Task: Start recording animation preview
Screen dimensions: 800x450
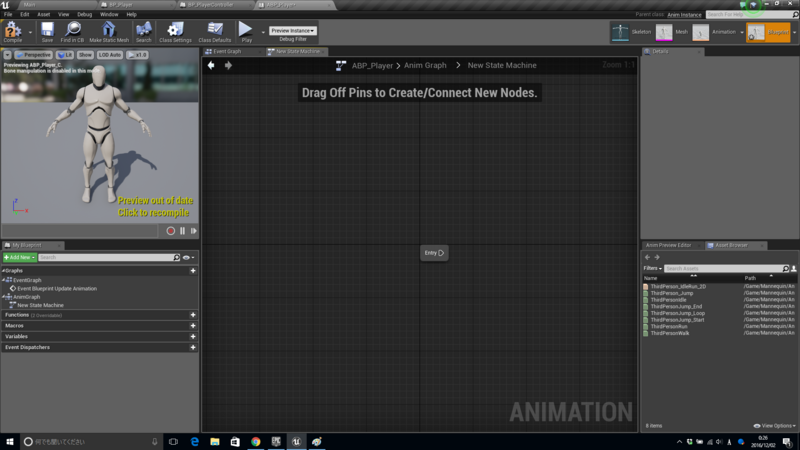Action: coord(170,231)
